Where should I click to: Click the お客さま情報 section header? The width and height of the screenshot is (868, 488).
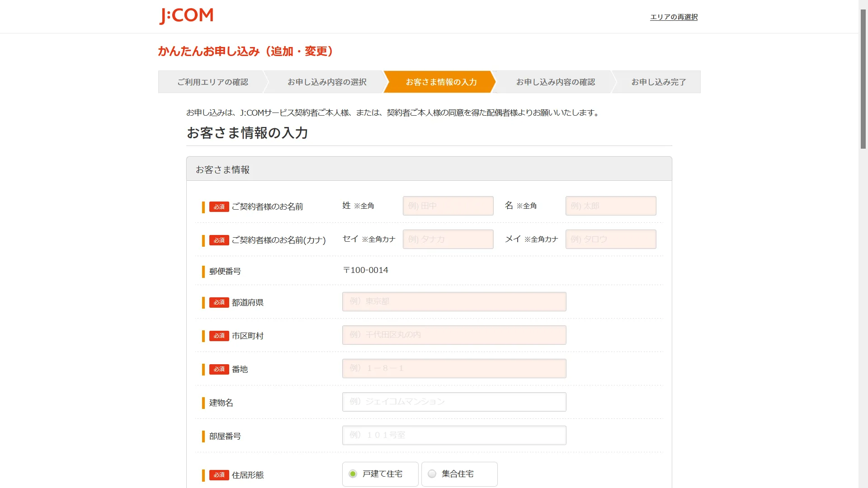coord(224,169)
